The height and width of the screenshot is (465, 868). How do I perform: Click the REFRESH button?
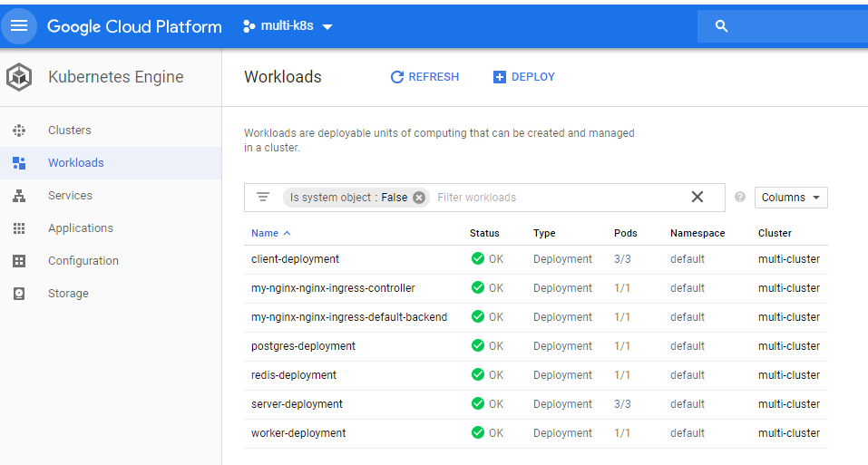coord(424,77)
